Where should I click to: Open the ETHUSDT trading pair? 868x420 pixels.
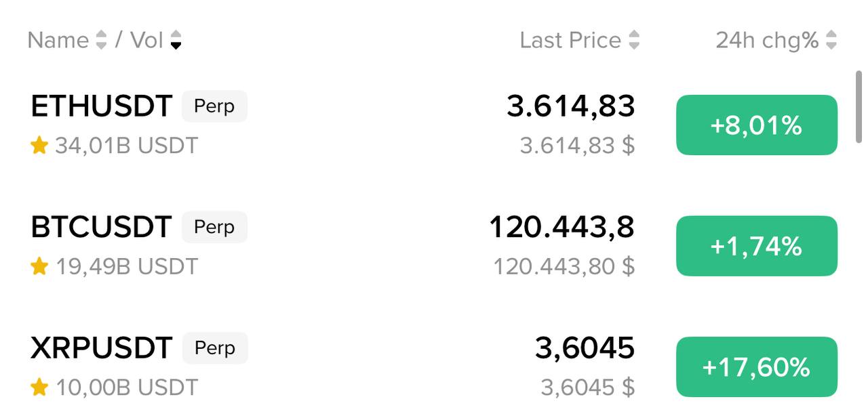(x=102, y=106)
